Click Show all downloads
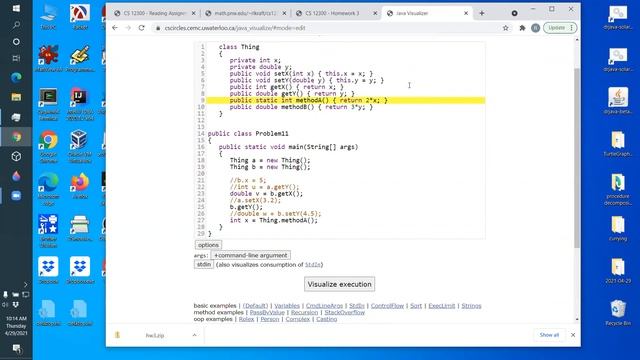The width and height of the screenshot is (640, 360). 549,335
